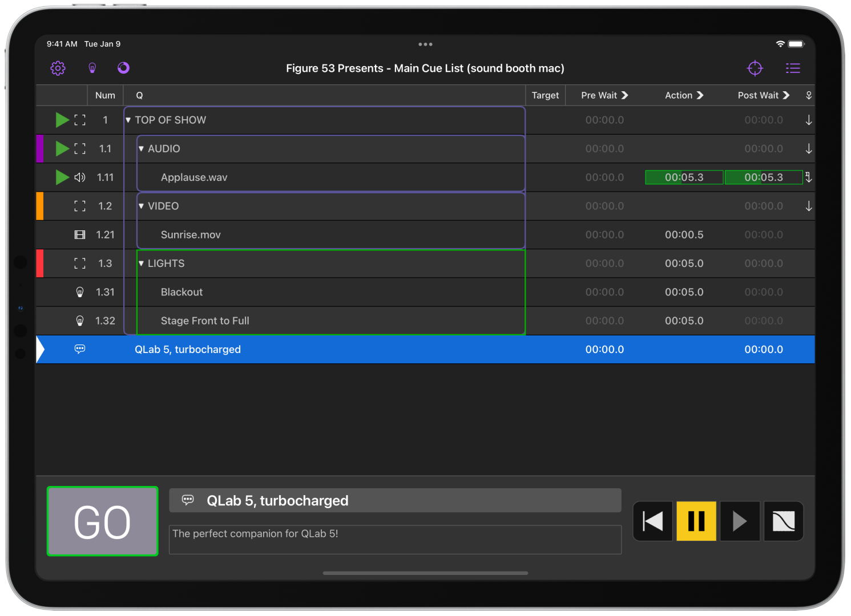This screenshot has width=851, height=616.
Task: Collapse the LIGHTS group
Action: tap(141, 264)
